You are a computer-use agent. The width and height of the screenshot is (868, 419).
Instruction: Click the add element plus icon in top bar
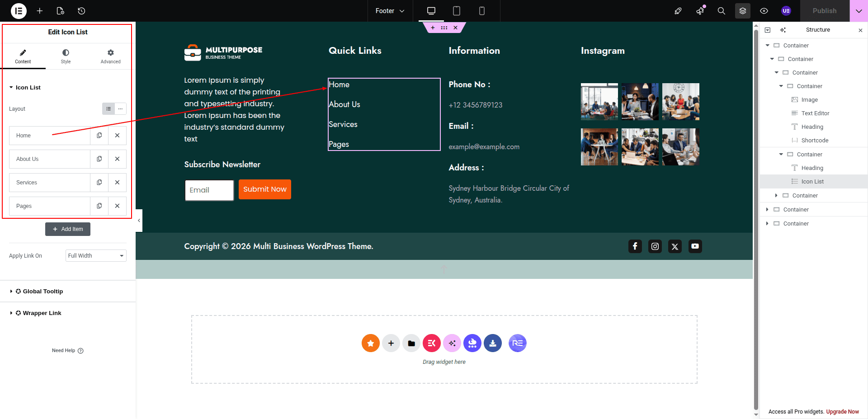pos(40,11)
